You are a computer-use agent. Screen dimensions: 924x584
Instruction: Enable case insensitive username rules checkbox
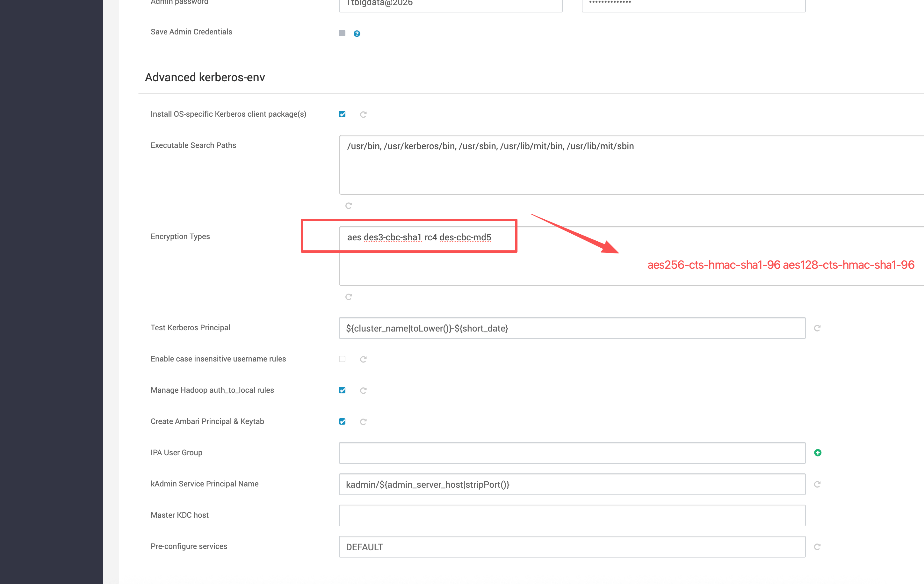(342, 359)
